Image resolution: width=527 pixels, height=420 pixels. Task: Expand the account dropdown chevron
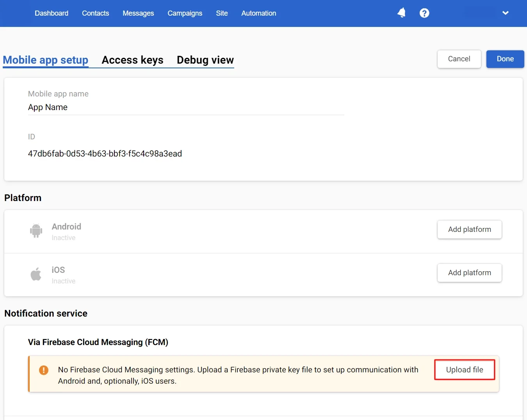(506, 13)
